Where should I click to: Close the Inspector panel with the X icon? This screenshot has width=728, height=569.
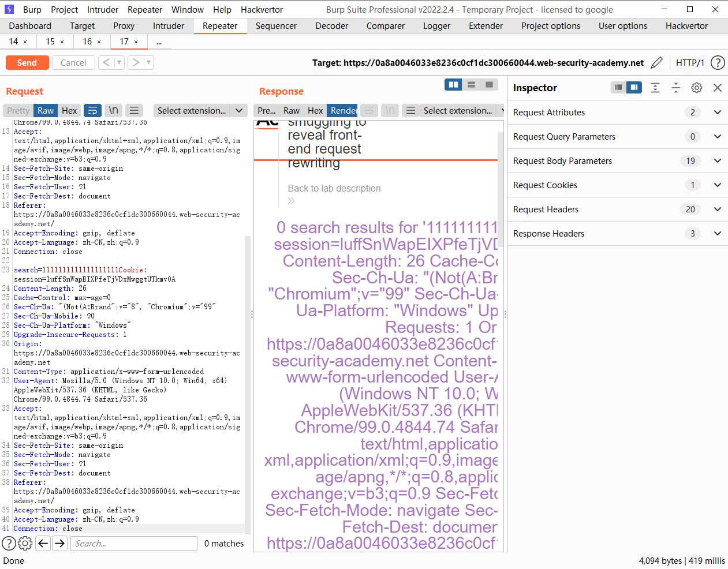(x=718, y=87)
